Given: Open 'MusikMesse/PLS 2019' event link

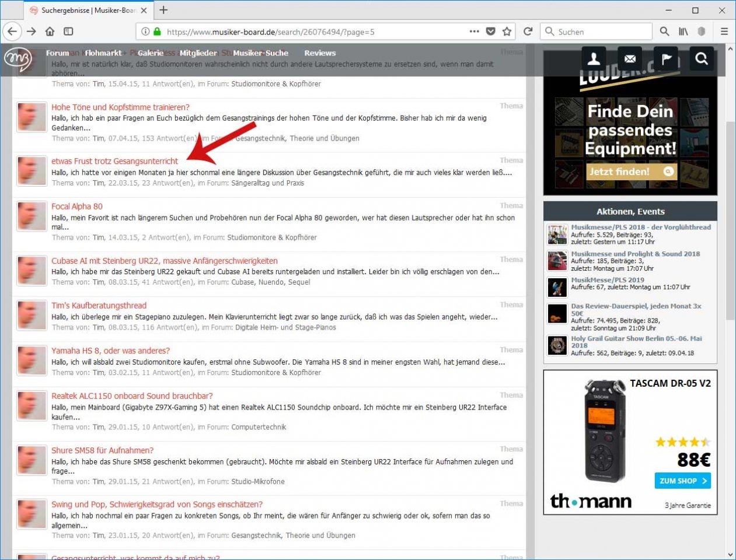Looking at the screenshot, I should (607, 280).
